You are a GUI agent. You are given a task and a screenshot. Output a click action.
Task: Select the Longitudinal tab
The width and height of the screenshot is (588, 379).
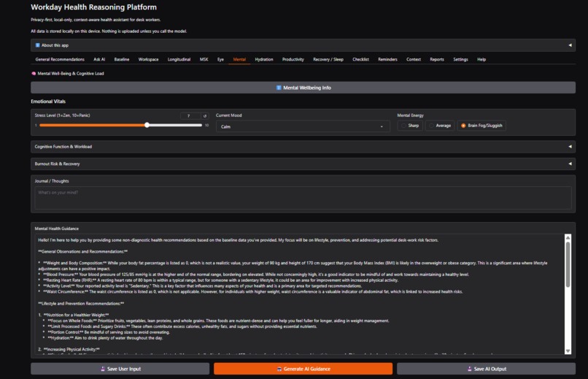tap(179, 59)
